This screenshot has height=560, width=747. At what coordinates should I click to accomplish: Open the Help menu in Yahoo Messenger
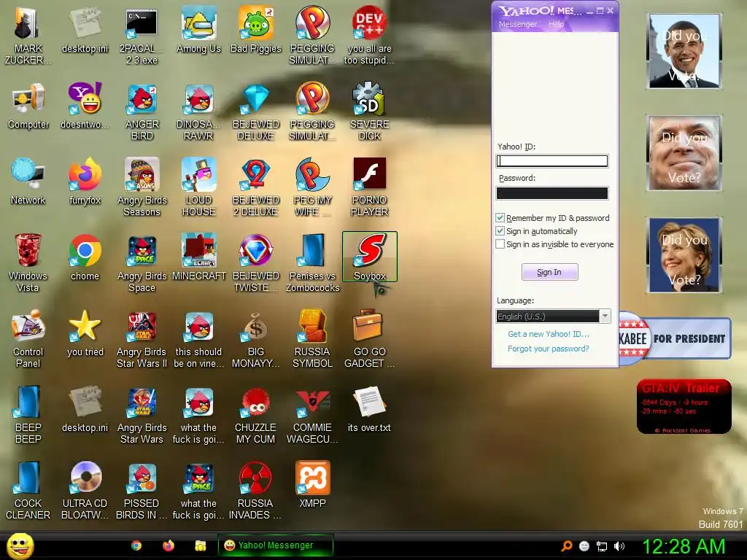coord(555,24)
